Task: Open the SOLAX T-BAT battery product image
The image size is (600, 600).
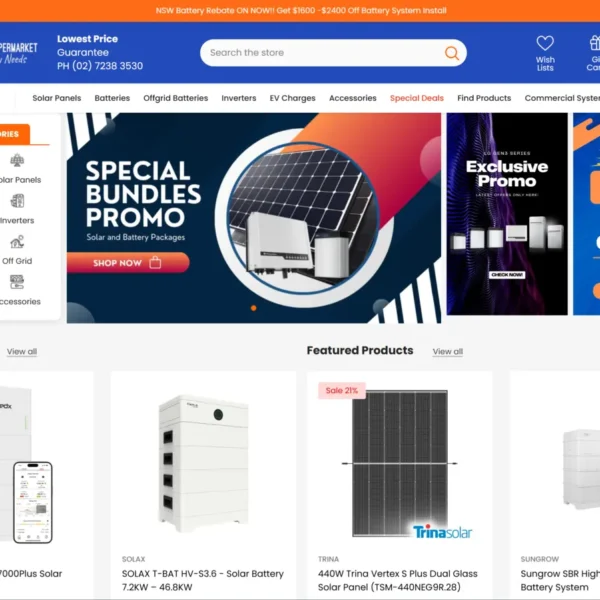Action: [203, 463]
